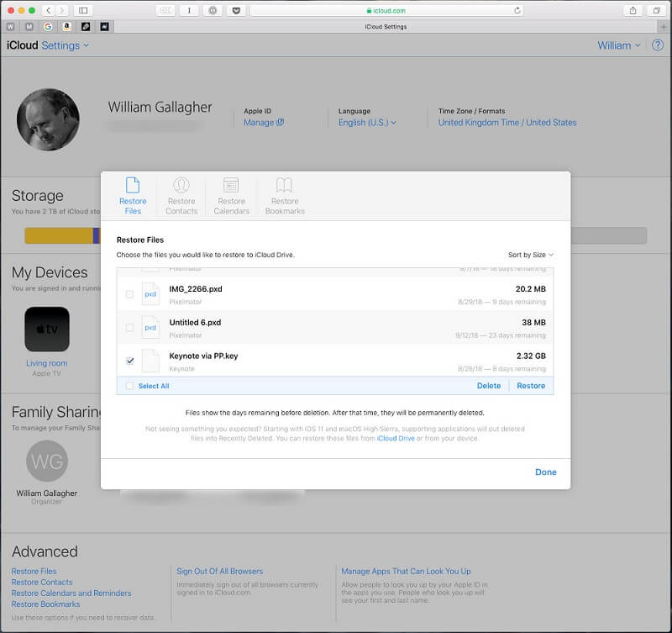
Task: Click the Restore Bookmarks book icon
Action: pos(284,185)
